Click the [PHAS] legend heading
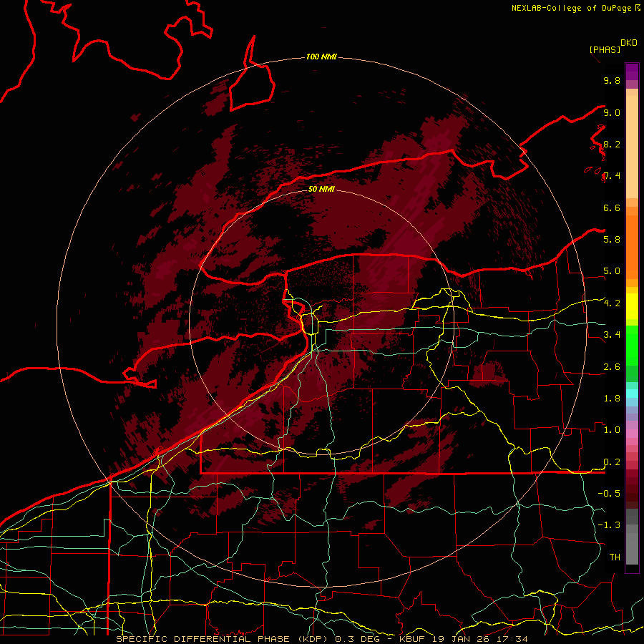644x644 pixels. [x=605, y=49]
